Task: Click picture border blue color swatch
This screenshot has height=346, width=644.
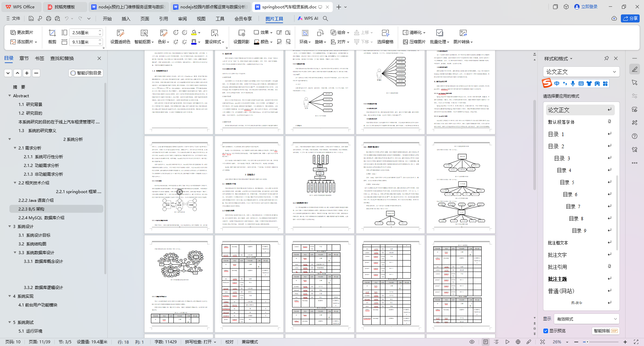Action: click(194, 42)
